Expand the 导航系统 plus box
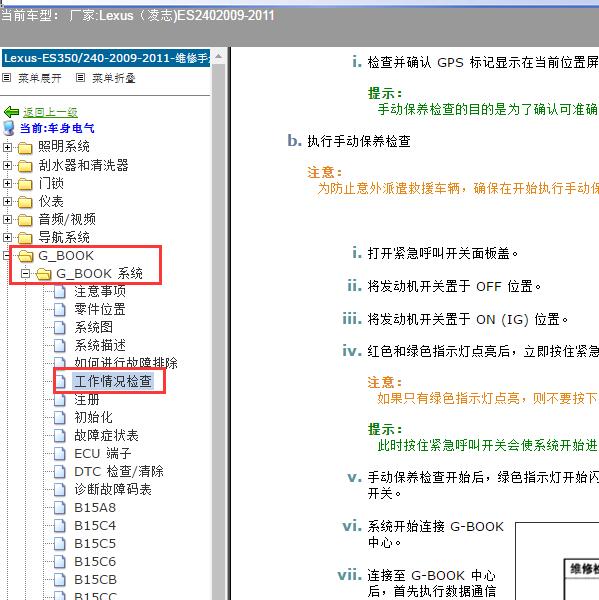 tap(7, 237)
